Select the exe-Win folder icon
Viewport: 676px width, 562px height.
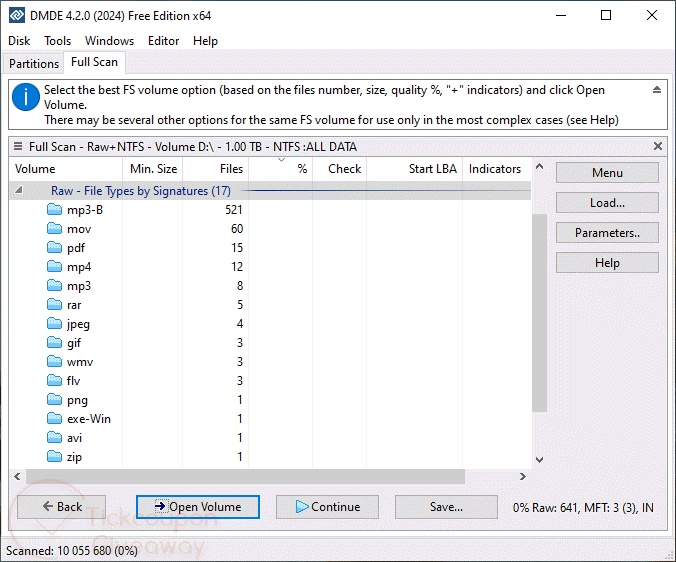(x=54, y=418)
